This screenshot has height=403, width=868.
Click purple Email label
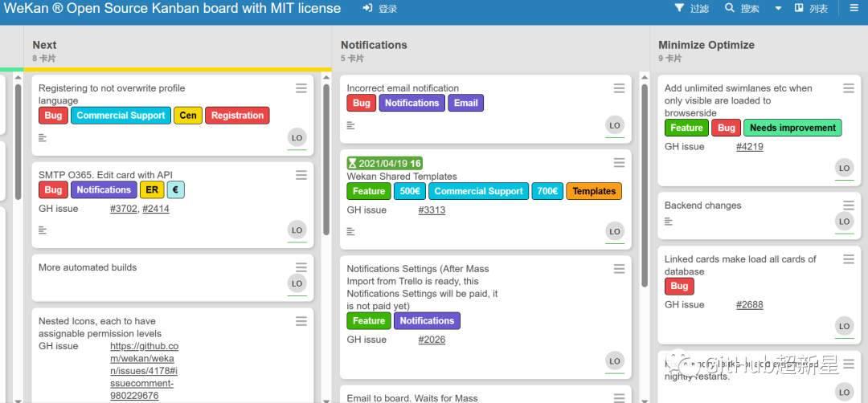point(466,103)
